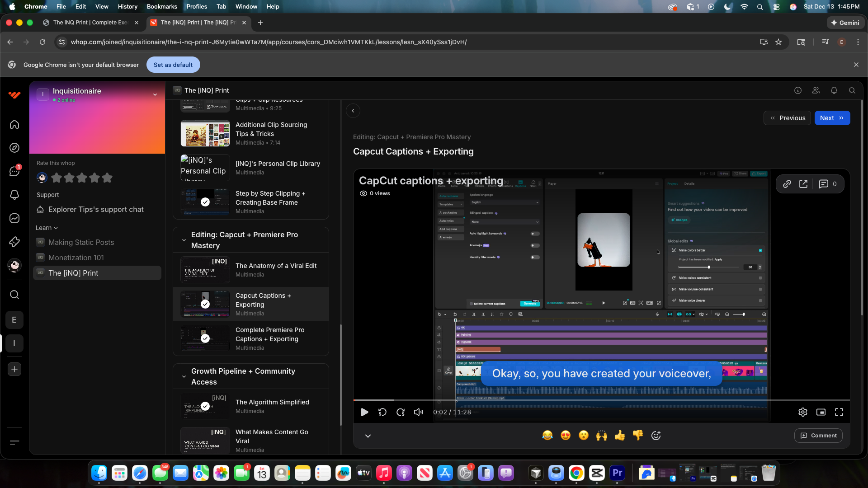
Task: Open Explorer Tips's support chat
Action: (96, 209)
